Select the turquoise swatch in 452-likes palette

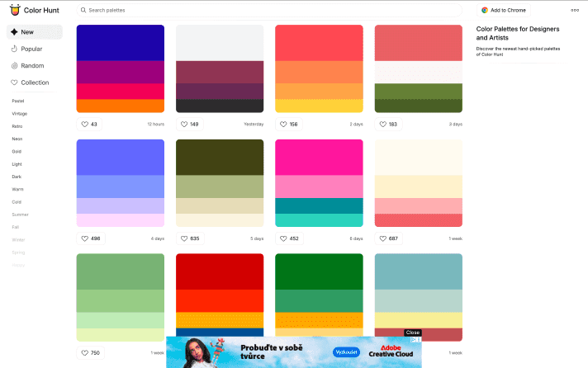(x=319, y=220)
